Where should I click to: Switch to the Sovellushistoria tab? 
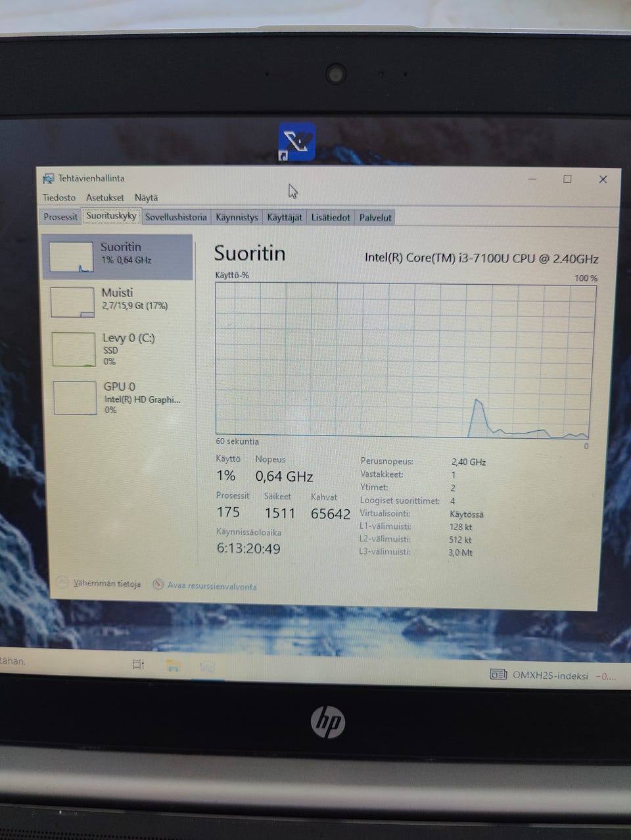coord(175,217)
